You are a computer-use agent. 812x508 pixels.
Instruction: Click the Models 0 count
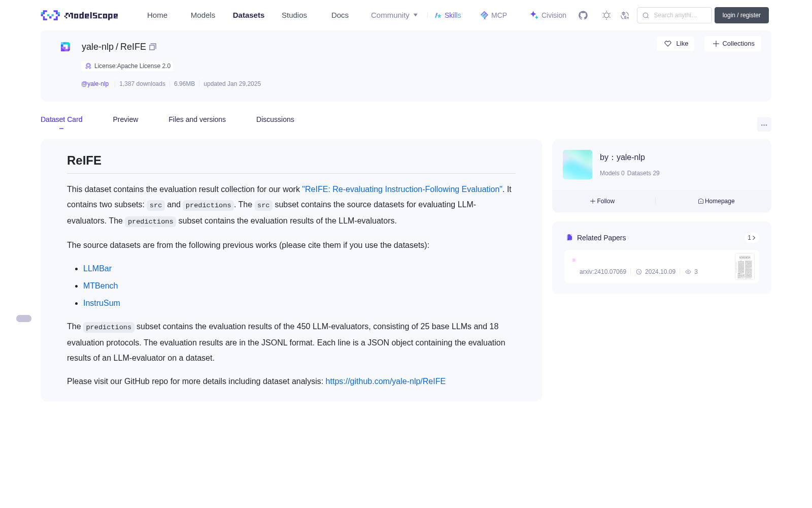[612, 173]
